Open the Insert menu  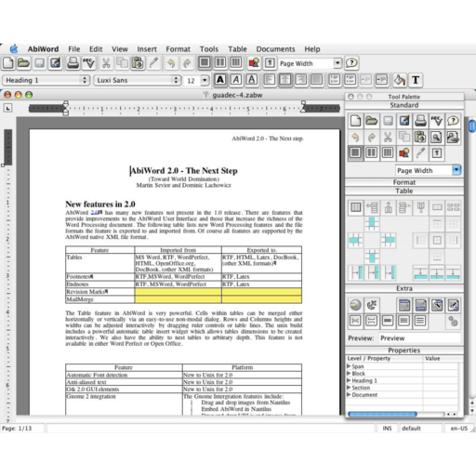point(147,49)
